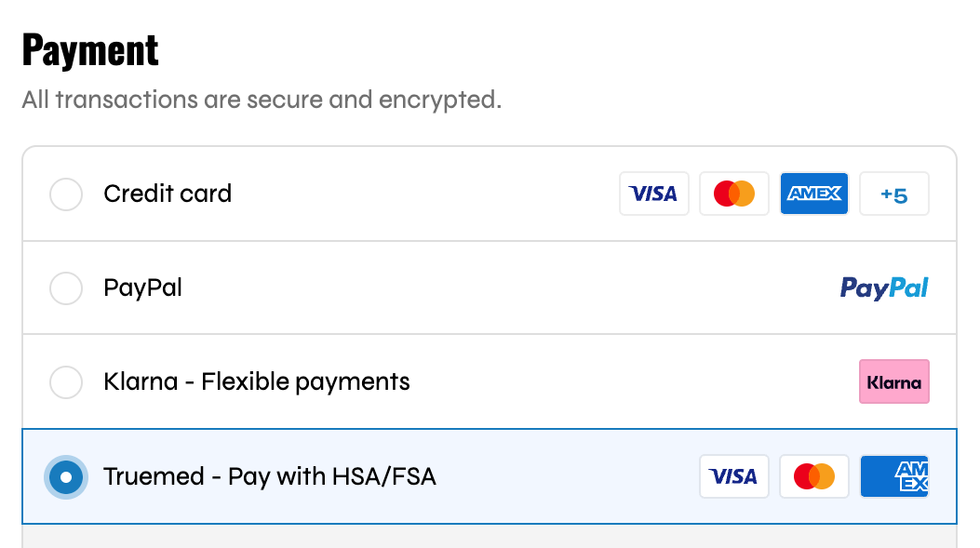
Task: Expand the +5 additional card types badge
Action: point(893,194)
